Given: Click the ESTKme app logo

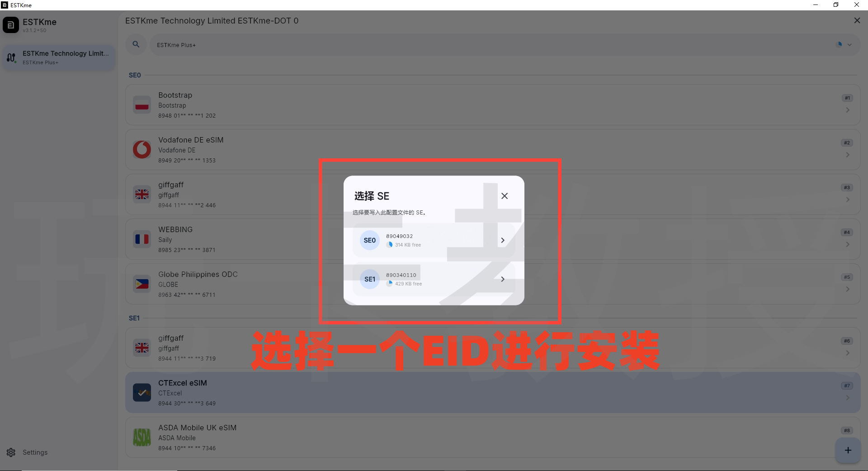Looking at the screenshot, I should pos(11,25).
